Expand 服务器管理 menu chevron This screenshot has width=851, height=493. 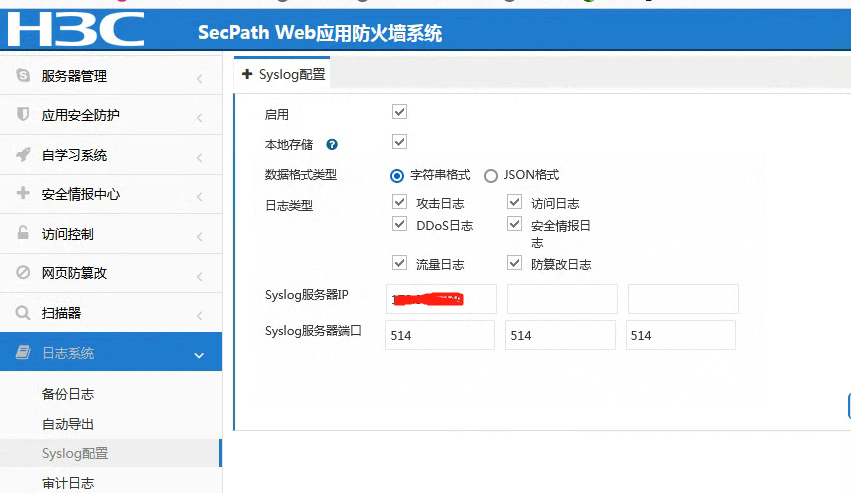tap(199, 79)
